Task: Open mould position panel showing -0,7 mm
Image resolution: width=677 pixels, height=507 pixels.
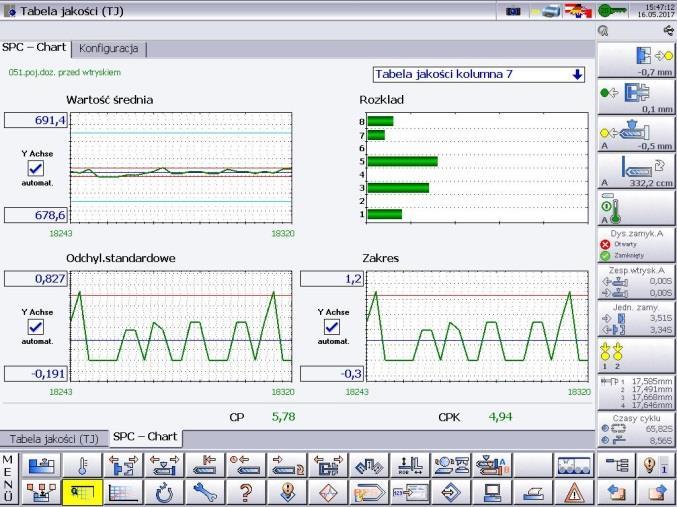Action: [x=636, y=60]
